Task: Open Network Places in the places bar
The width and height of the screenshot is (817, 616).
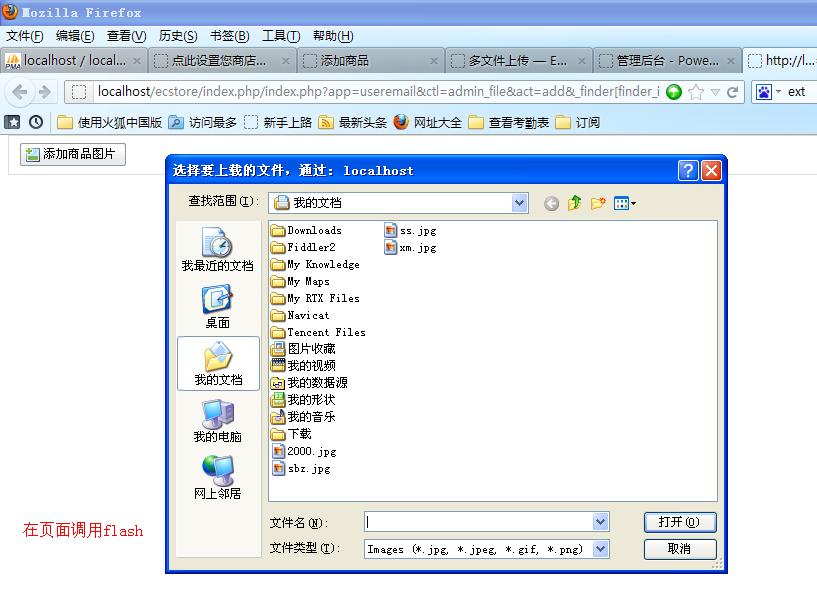Action: click(x=217, y=477)
